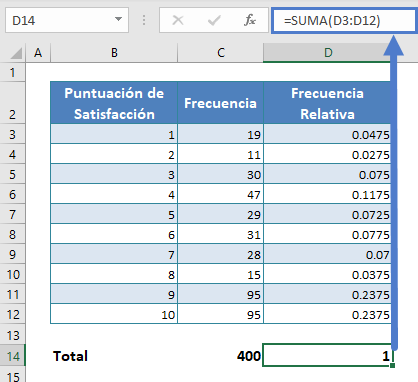Click satisfaction score 1 cell in column B

tap(114, 134)
